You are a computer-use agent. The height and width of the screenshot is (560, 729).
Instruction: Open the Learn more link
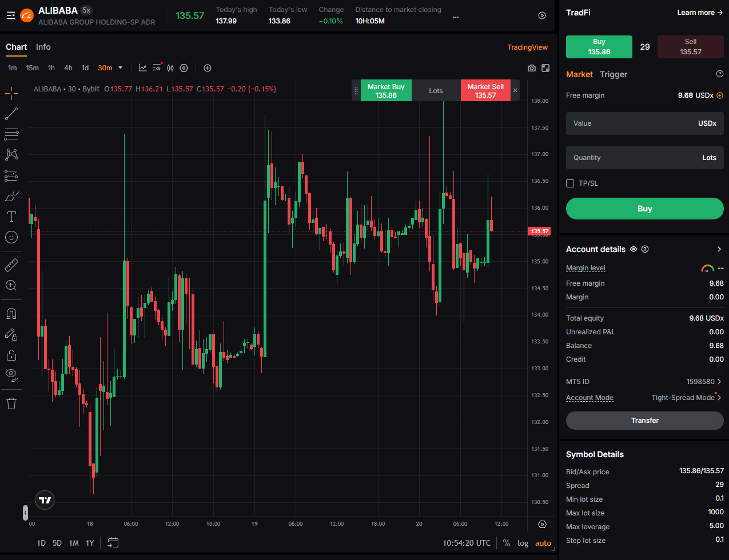(700, 13)
